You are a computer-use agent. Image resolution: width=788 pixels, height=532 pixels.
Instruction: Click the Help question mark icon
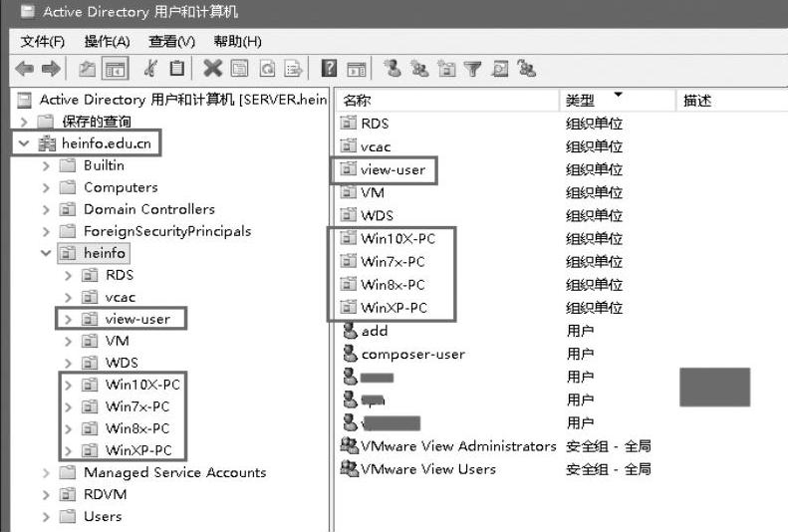coord(329,69)
